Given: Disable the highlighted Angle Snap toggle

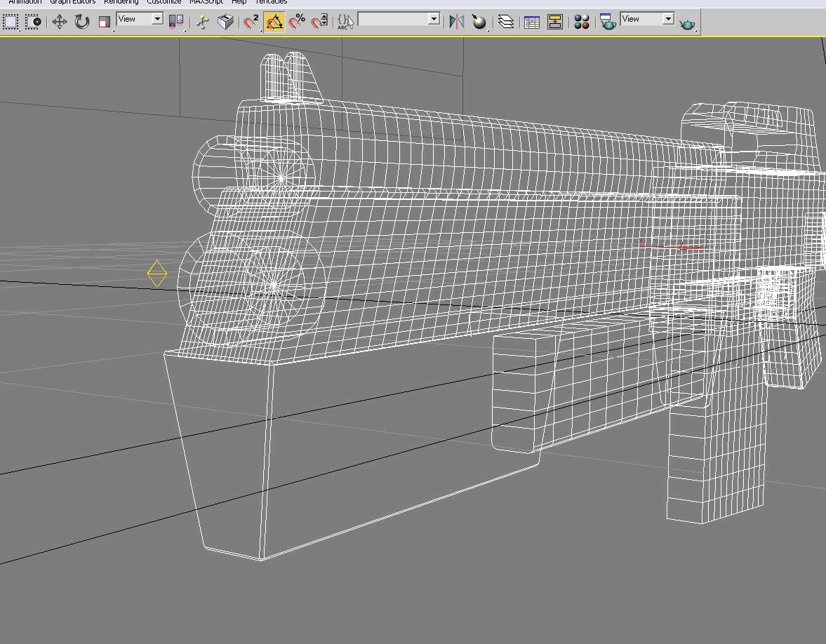Looking at the screenshot, I should (274, 22).
